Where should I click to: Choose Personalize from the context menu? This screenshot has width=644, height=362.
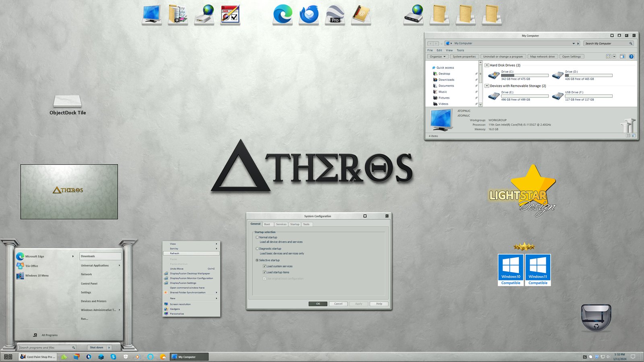click(x=191, y=314)
